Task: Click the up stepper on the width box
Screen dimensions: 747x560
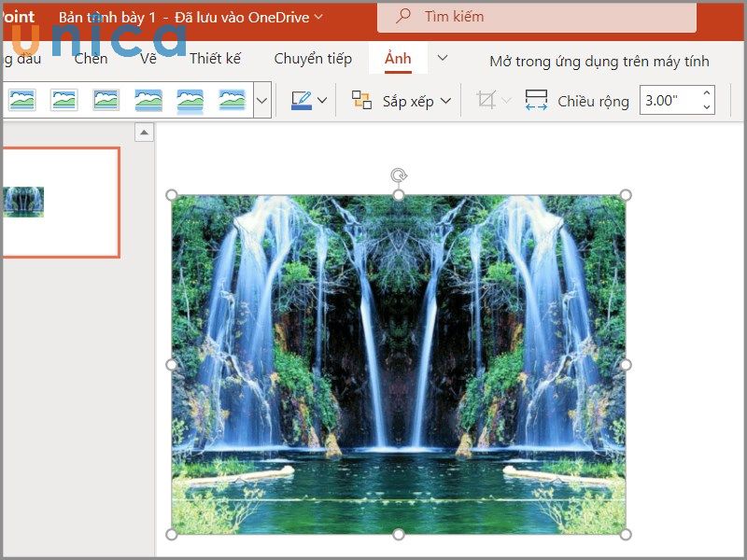Action: tap(707, 94)
